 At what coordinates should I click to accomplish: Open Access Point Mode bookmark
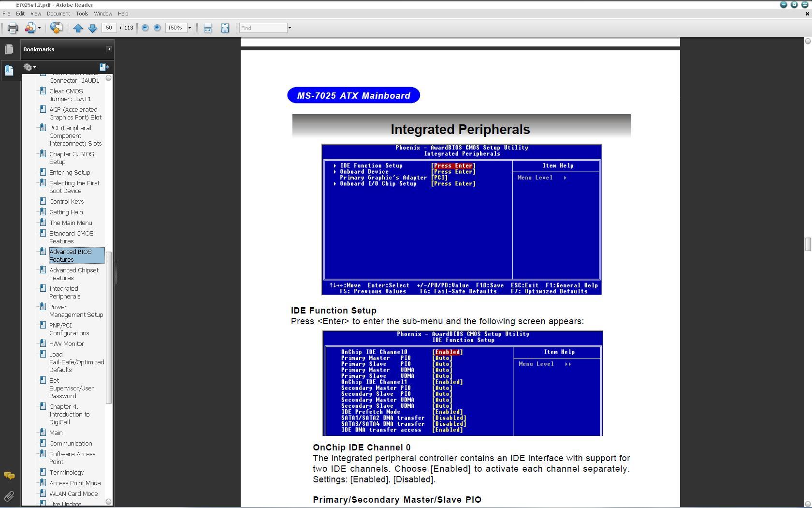75,483
